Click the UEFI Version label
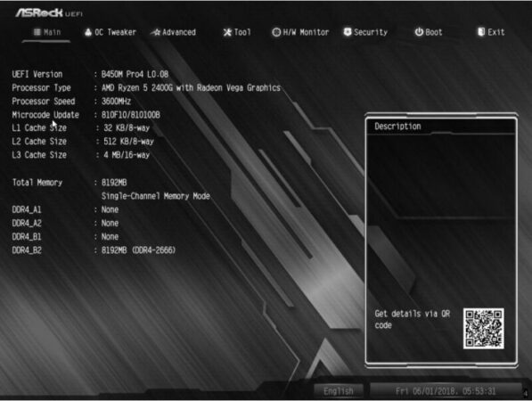This screenshot has width=532, height=401. pyautogui.click(x=37, y=74)
